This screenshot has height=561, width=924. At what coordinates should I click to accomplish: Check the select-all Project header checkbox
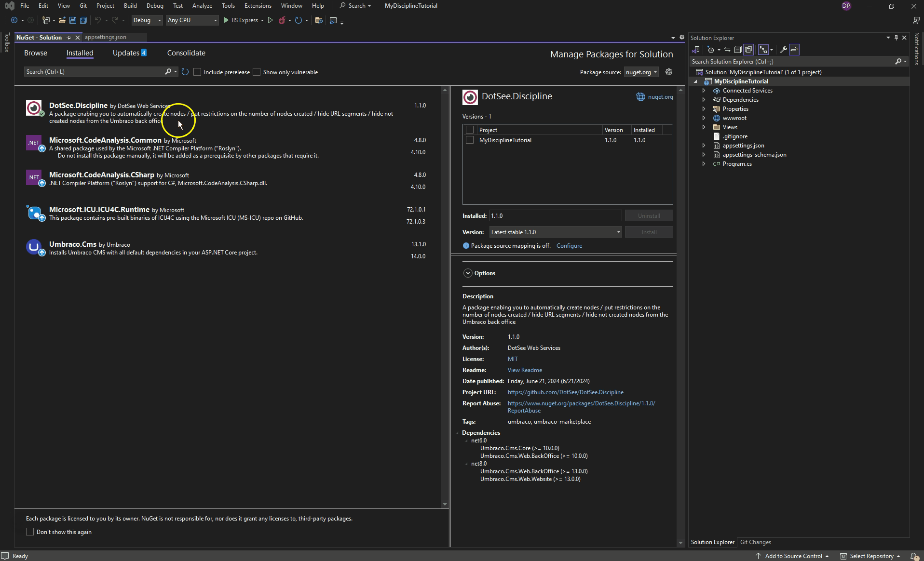470,130
